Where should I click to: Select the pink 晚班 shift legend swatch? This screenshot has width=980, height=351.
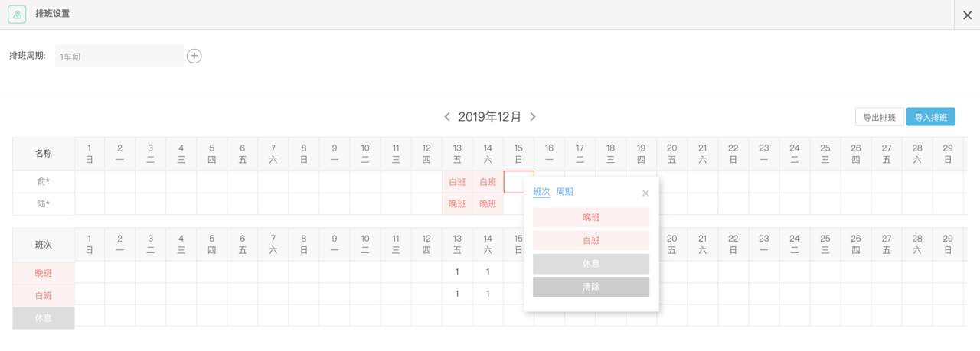tap(44, 273)
